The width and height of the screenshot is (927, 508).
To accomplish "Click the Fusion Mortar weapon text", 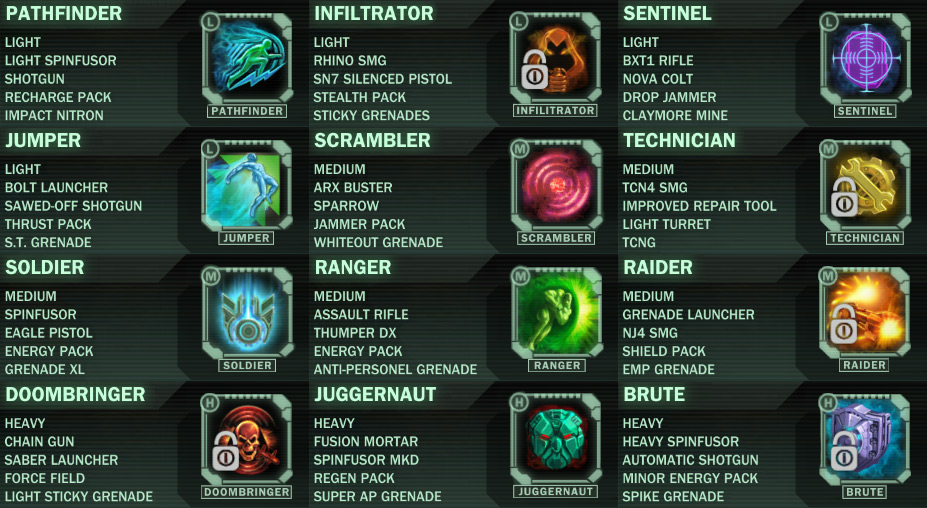I will pyautogui.click(x=365, y=441).
